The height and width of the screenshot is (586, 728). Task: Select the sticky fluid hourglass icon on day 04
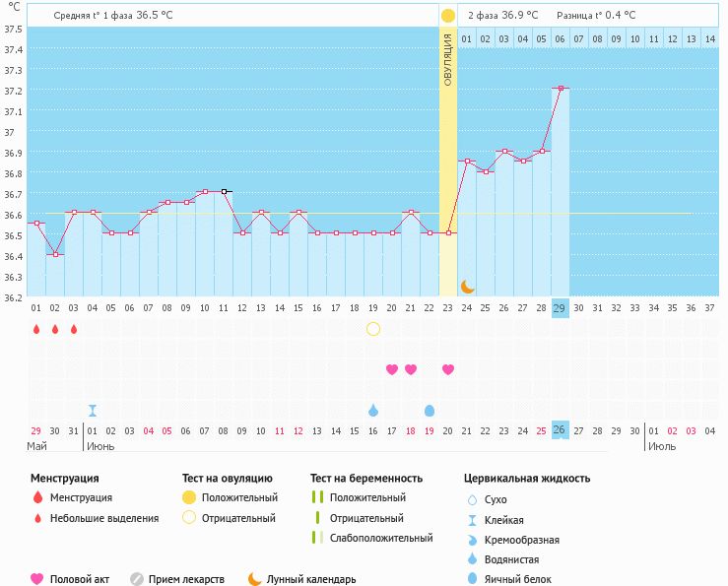click(x=93, y=411)
